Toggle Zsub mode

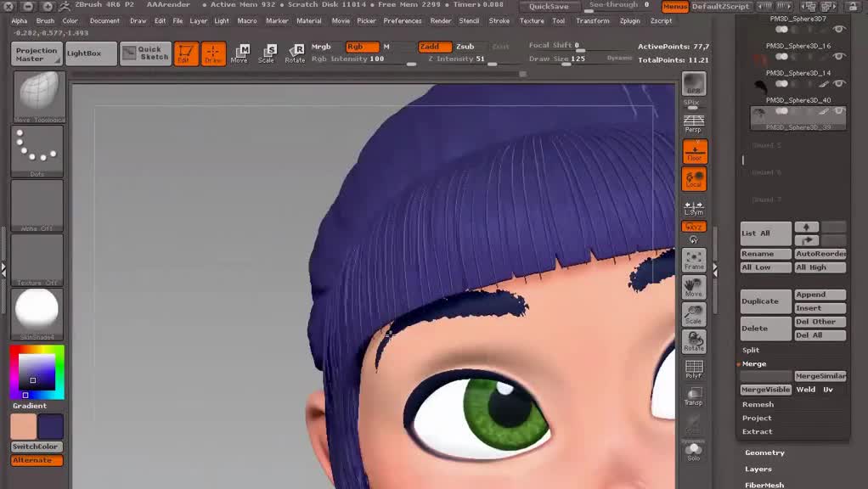click(x=465, y=47)
